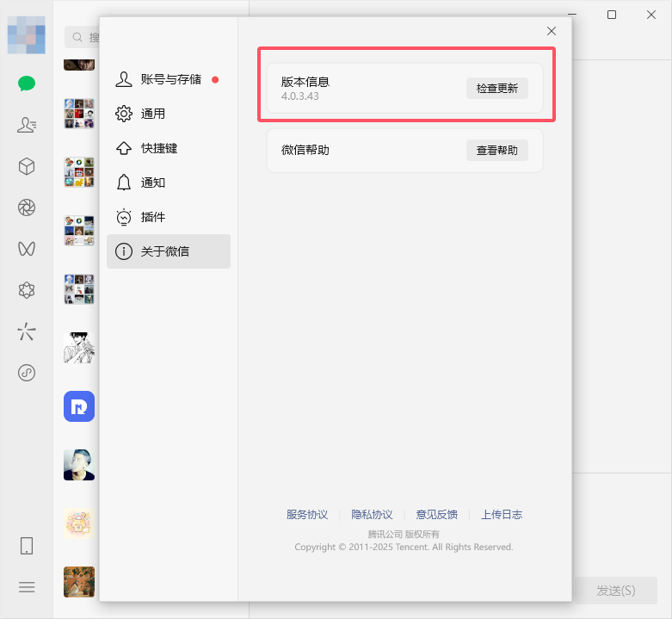Click the 意见反馈 link
The height and width of the screenshot is (619, 672).
436,515
